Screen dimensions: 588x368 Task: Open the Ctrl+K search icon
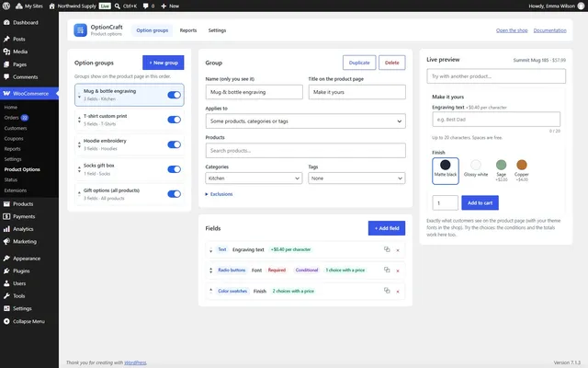pyautogui.click(x=118, y=6)
